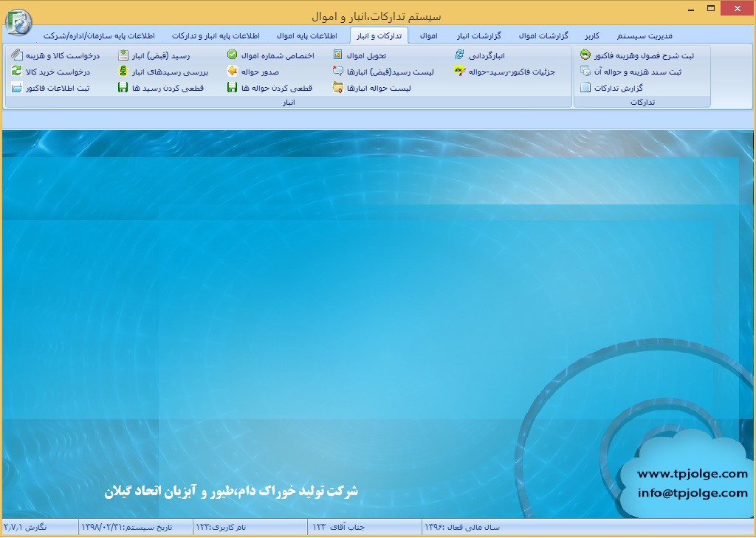Click the application orb logo button
Screen dimensions: 756x538
[x=18, y=21]
